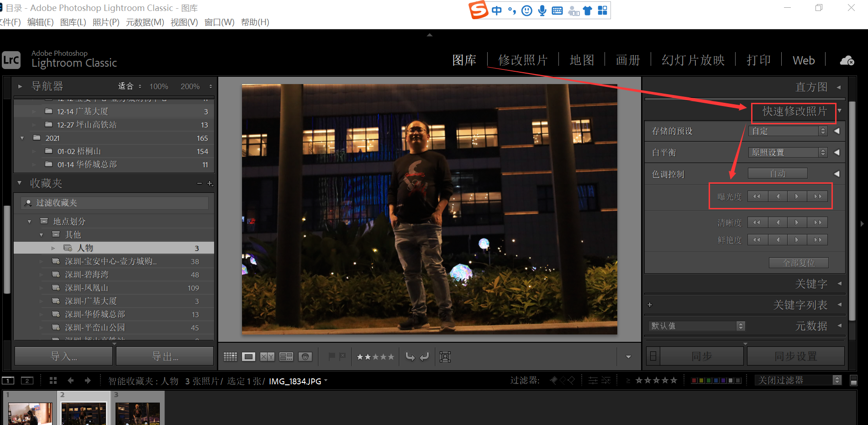This screenshot has height=425, width=868.
Task: Apply 自动 tone control
Action: (x=778, y=174)
